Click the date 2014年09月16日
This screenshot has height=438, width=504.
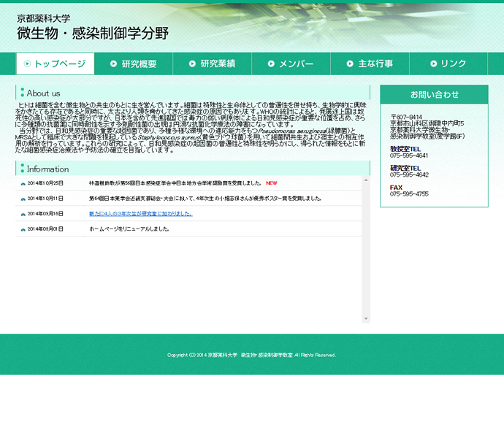(45, 214)
